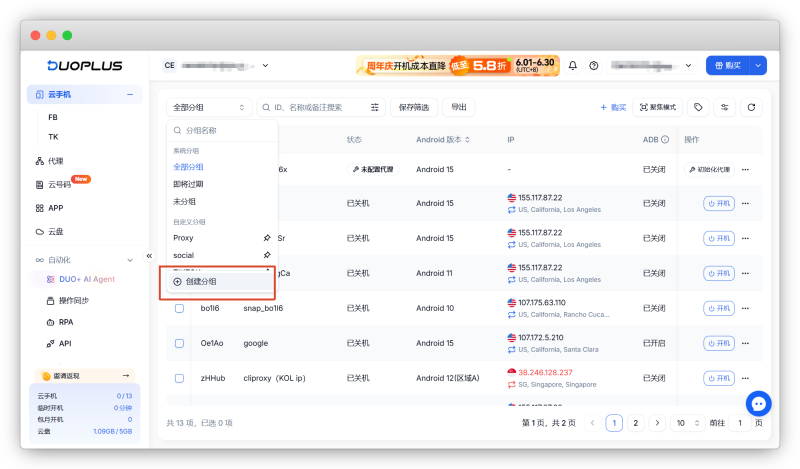Open the more menu for 155.117.87.22 Android 11 row
The width and height of the screenshot is (800, 469).
[x=745, y=273]
